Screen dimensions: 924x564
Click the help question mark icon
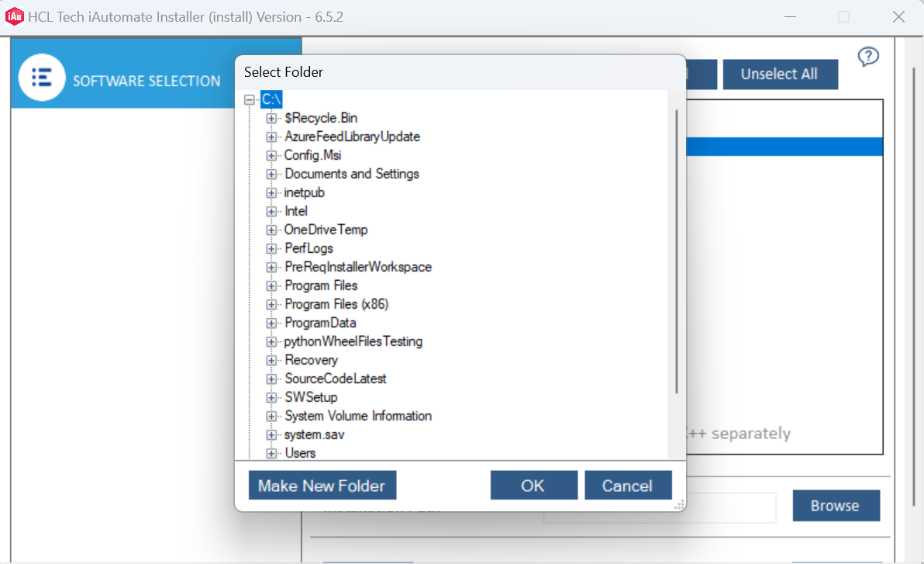coord(868,57)
